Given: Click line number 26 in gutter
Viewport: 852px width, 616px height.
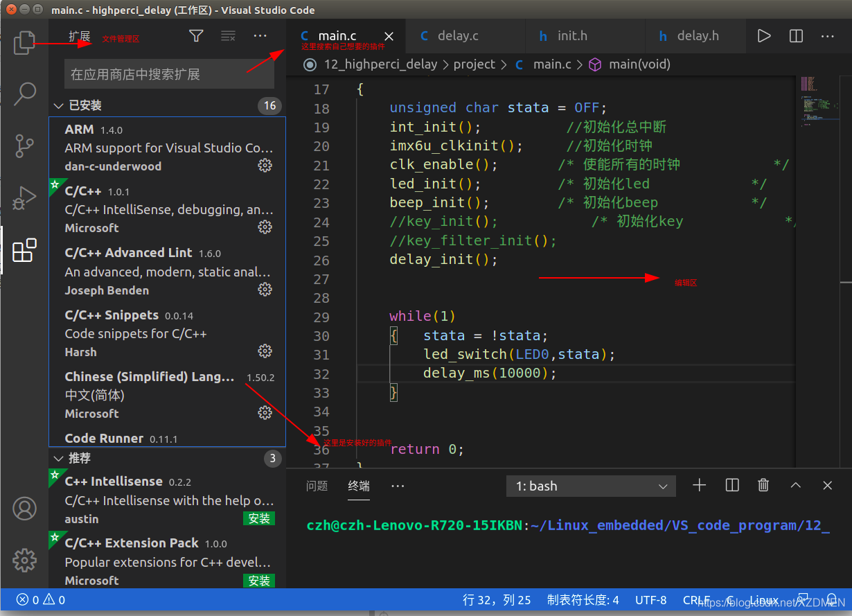Looking at the screenshot, I should (321, 260).
